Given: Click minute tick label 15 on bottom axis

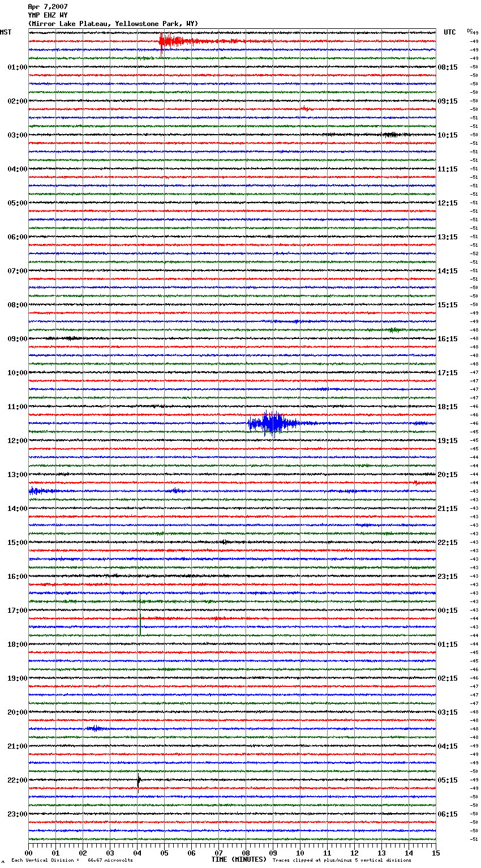Looking at the screenshot, I should tap(436, 853).
